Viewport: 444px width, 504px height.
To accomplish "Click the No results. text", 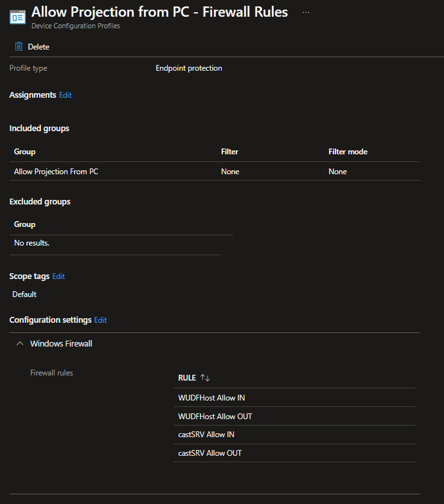I will coord(31,243).
